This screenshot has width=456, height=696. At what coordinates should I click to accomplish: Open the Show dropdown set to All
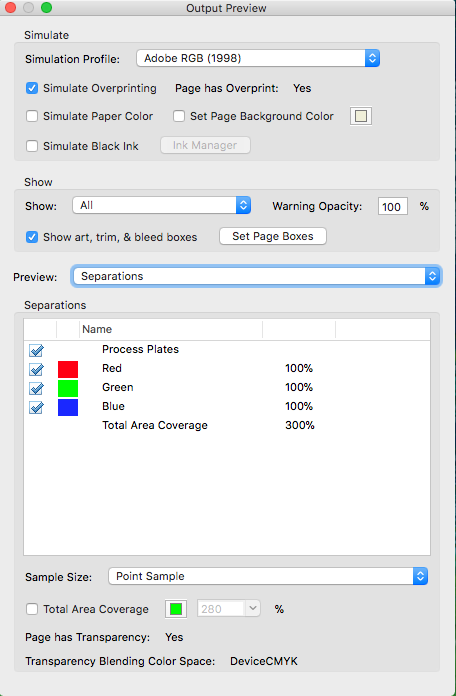pos(162,205)
